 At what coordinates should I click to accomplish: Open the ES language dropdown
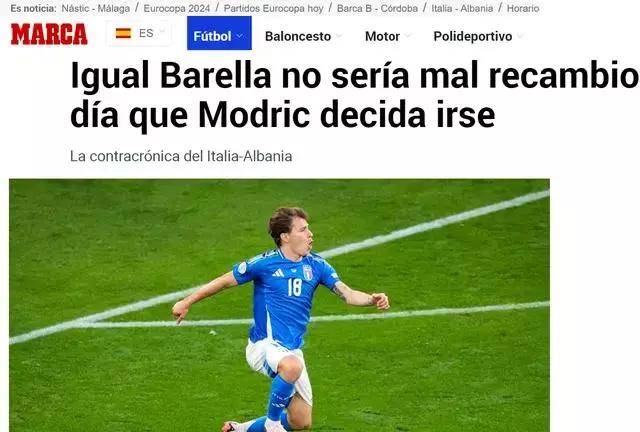[x=139, y=33]
